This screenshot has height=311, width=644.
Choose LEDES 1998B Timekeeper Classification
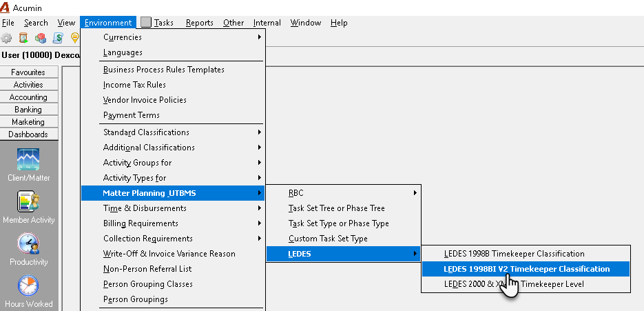[x=526, y=254]
